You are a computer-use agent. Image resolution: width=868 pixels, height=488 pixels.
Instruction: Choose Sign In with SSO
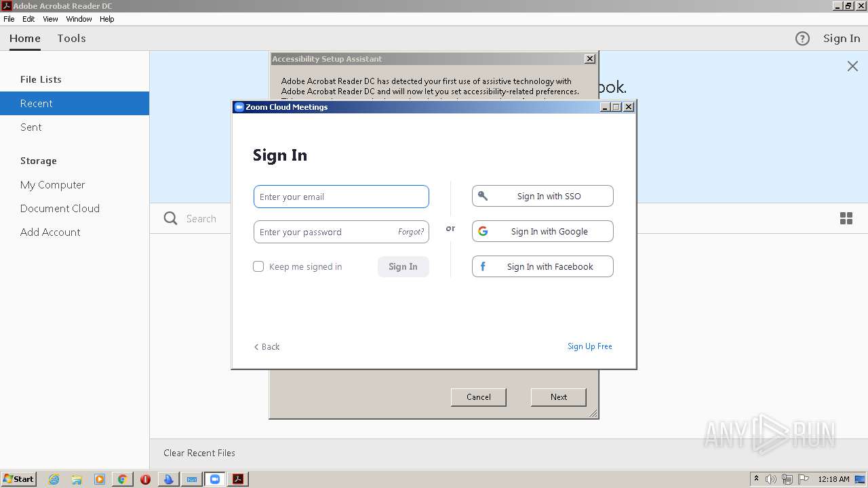[542, 196]
